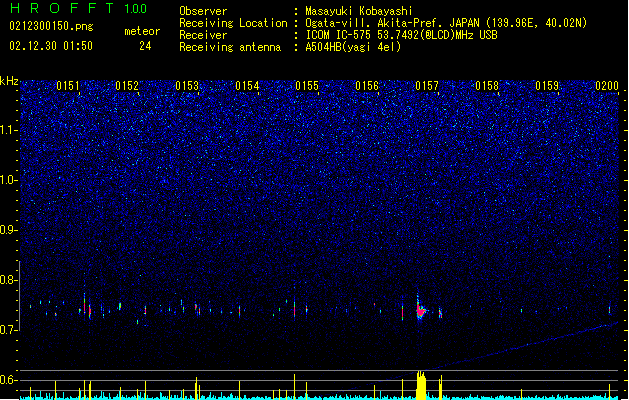Click the widest yellow power spike near 0157

tap(421, 385)
